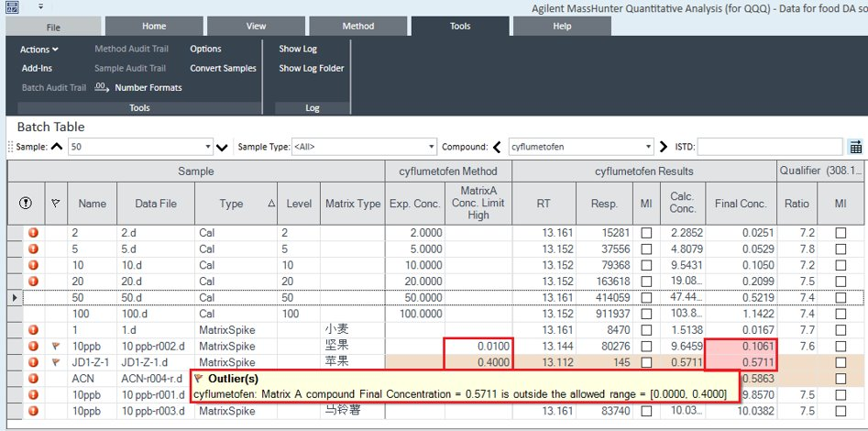Toggle Results MI checkbox for 20.d row
Viewport: 868px width, 431px height.
click(646, 282)
